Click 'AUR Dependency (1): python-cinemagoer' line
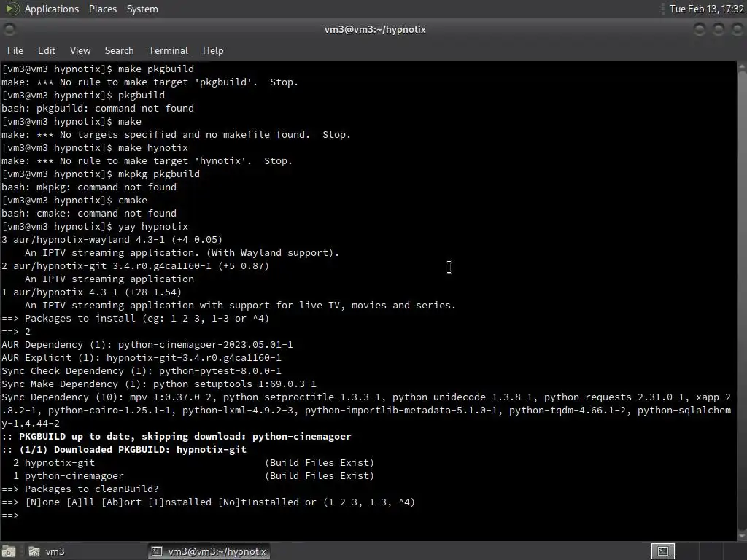Viewport: 747px width, 560px height. point(147,344)
